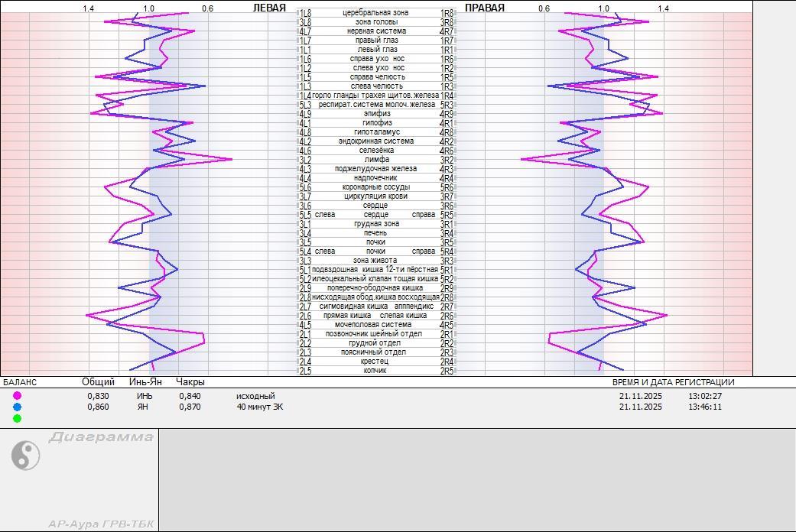This screenshot has width=796, height=532.
Task: Click the Чакры column header
Action: 190,382
